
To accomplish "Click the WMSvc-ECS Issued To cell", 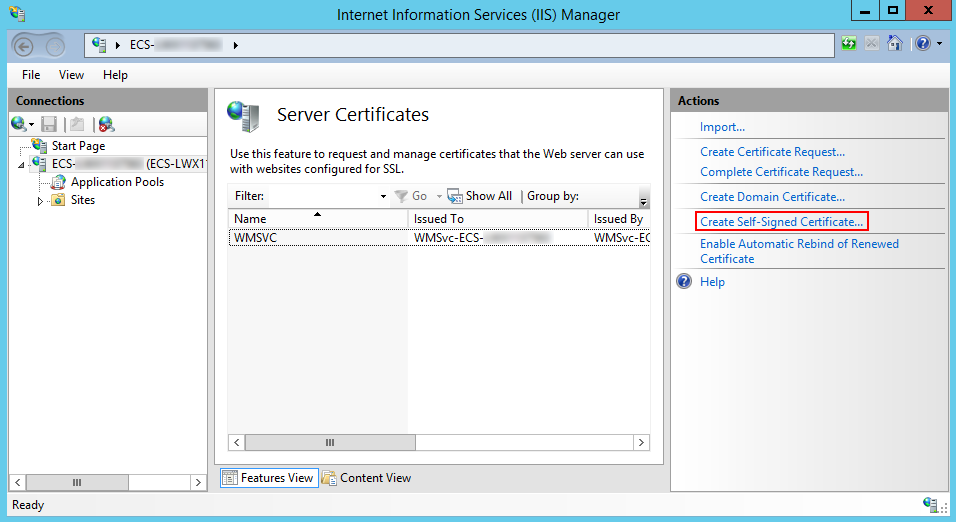I will [x=482, y=238].
